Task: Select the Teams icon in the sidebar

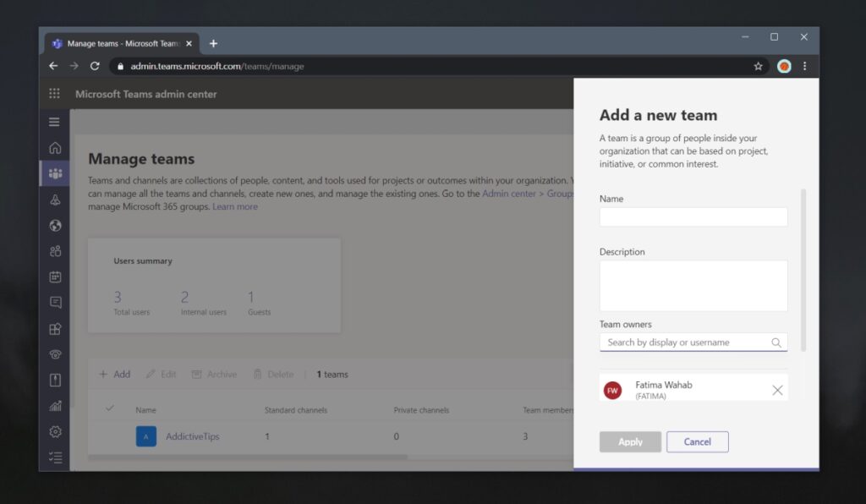Action: (x=55, y=173)
